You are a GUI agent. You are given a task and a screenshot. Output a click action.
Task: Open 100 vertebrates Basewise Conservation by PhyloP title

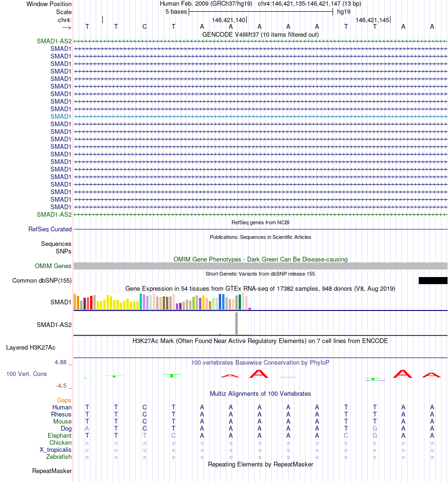point(260,363)
